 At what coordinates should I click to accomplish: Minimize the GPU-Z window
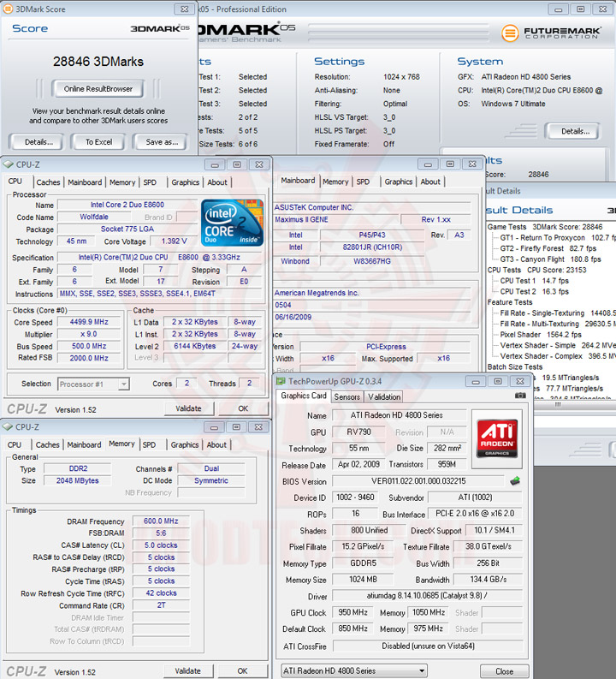[x=476, y=382]
